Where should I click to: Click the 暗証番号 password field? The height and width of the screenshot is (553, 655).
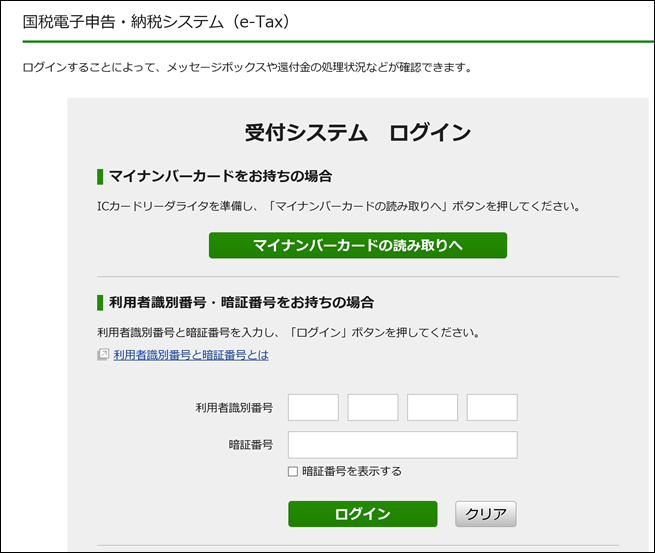pyautogui.click(x=403, y=445)
